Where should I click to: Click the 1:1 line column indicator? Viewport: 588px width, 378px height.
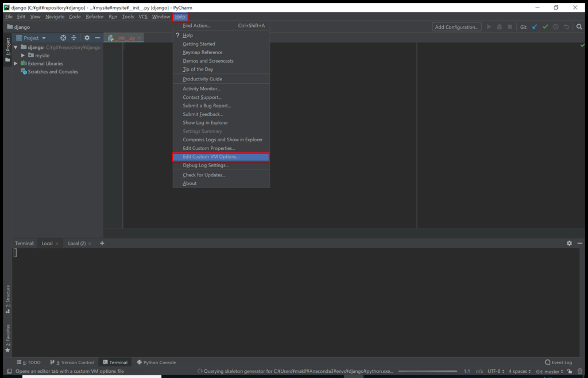[x=467, y=371]
